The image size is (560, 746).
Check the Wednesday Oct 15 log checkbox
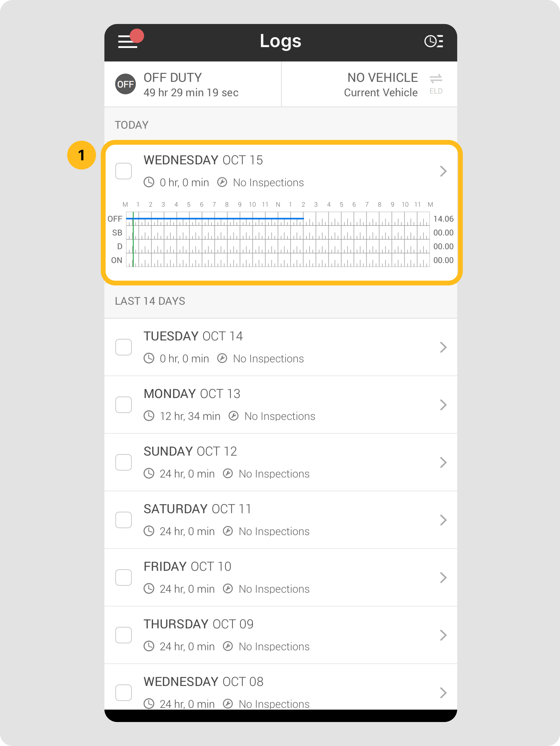tap(123, 171)
